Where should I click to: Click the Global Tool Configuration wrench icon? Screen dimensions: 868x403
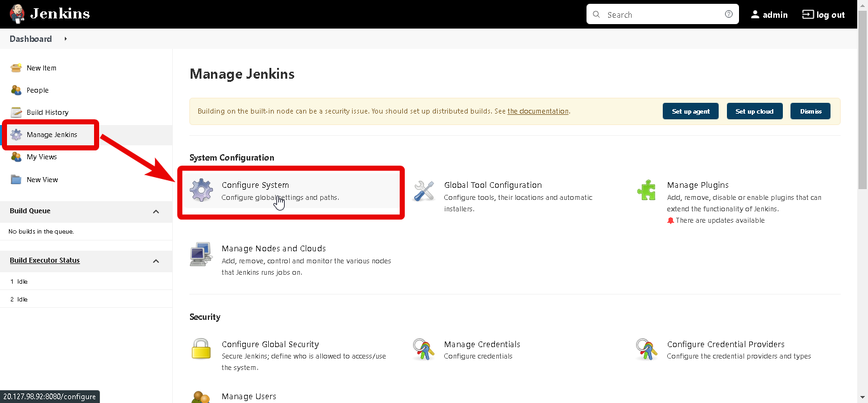coord(424,190)
